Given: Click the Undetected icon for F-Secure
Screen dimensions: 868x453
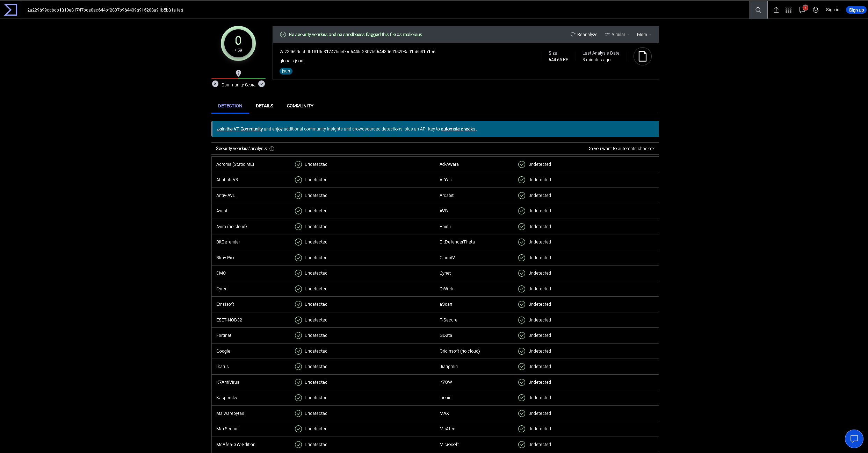Looking at the screenshot, I should coord(521,320).
